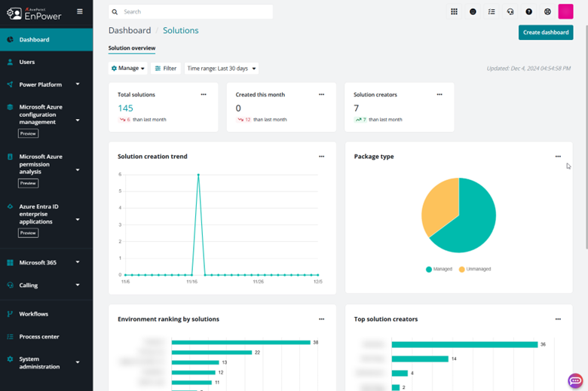Click the System administration gear icon
This screenshot has height=391, width=588.
pyautogui.click(x=10, y=359)
